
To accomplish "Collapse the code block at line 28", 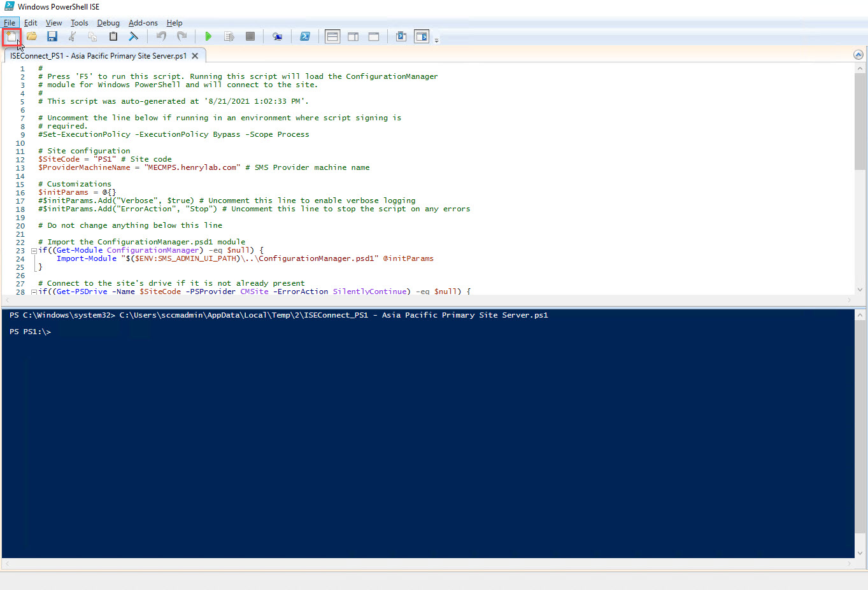I will click(34, 292).
